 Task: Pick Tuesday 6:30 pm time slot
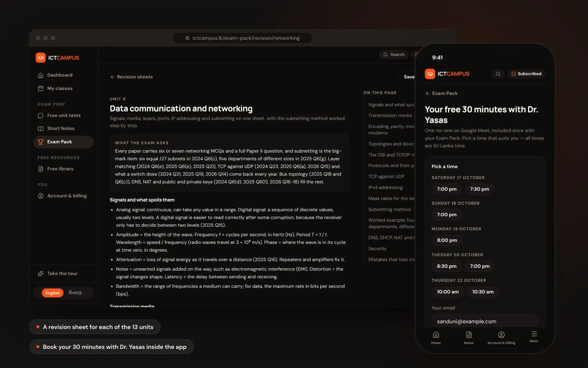447,266
